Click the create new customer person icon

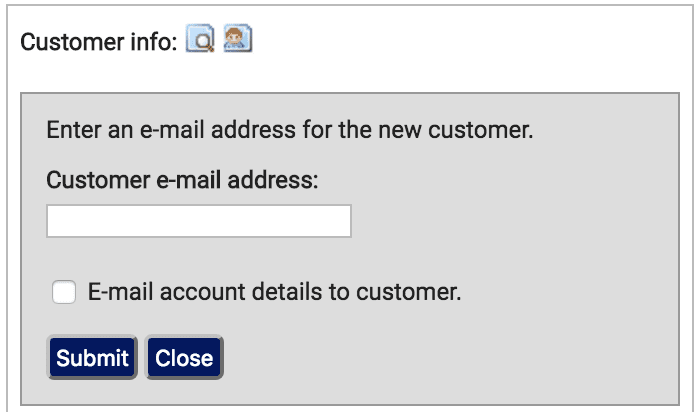pos(238,39)
